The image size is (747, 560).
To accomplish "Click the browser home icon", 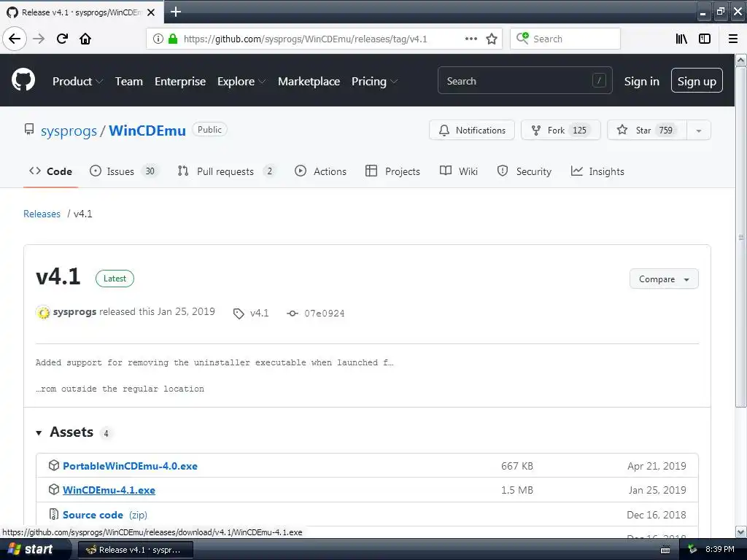I will [85, 39].
